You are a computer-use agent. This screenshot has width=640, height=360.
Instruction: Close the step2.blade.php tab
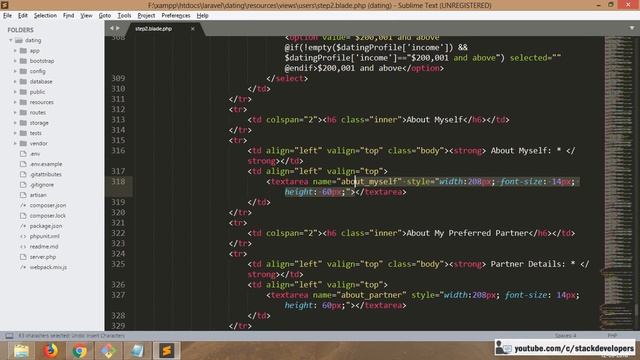tap(193, 29)
